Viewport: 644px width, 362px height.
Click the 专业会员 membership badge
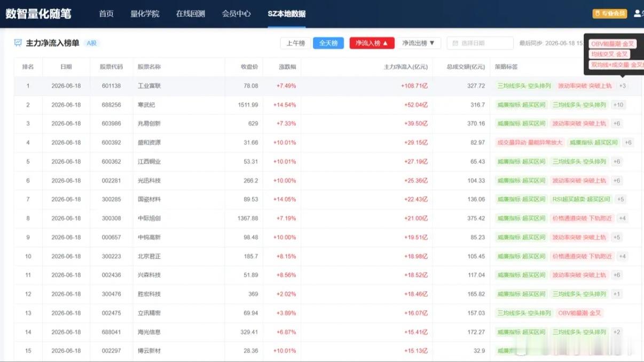pos(610,13)
